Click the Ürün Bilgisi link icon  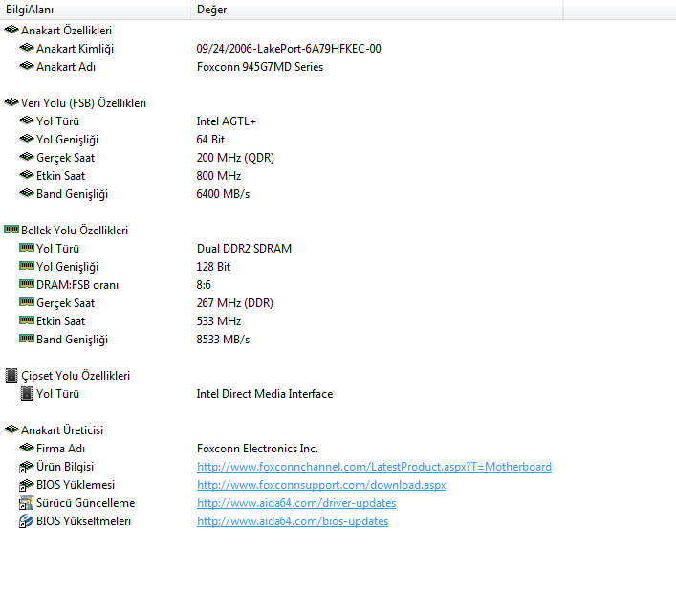pos(27,467)
